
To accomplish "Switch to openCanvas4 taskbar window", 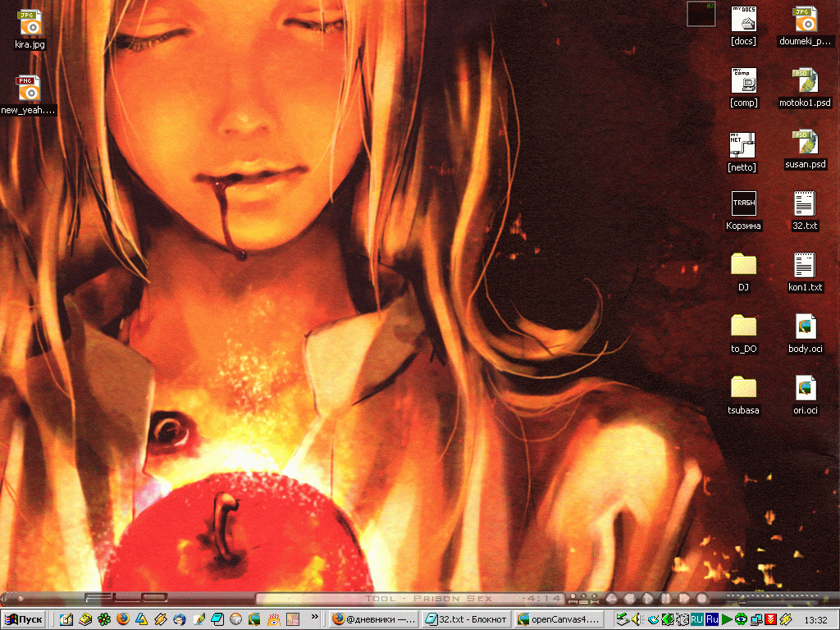I will 559,620.
